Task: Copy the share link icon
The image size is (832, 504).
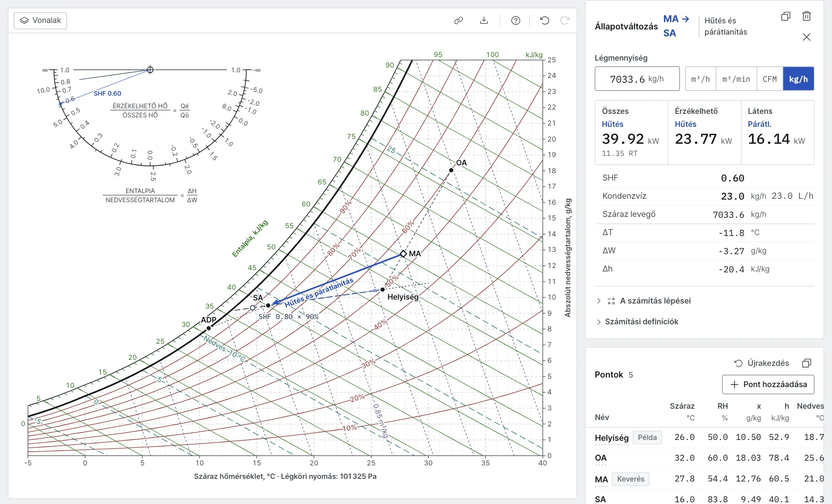Action: point(458,20)
